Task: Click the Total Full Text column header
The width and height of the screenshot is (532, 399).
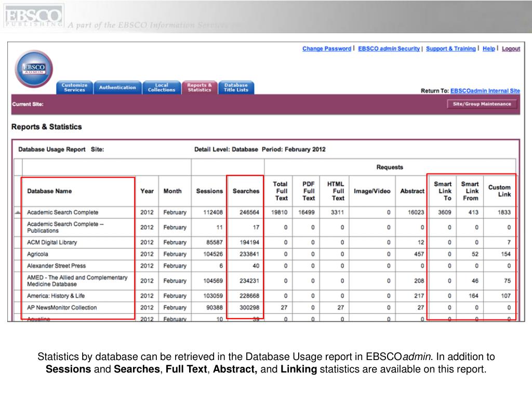Action: coord(281,191)
